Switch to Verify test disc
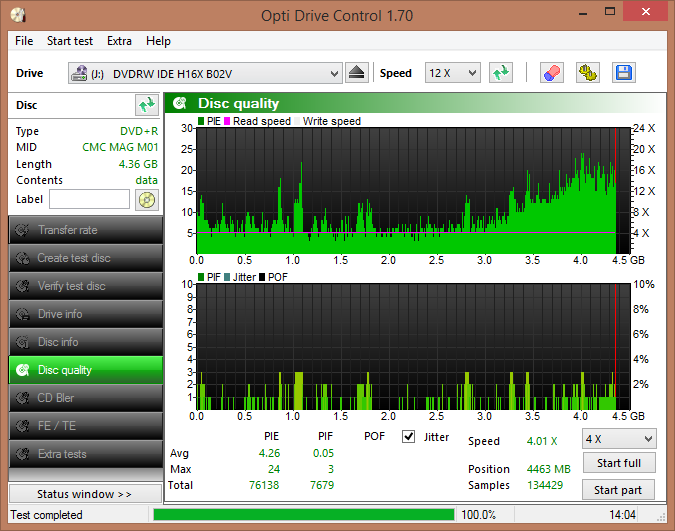675x531 pixels. click(x=86, y=286)
